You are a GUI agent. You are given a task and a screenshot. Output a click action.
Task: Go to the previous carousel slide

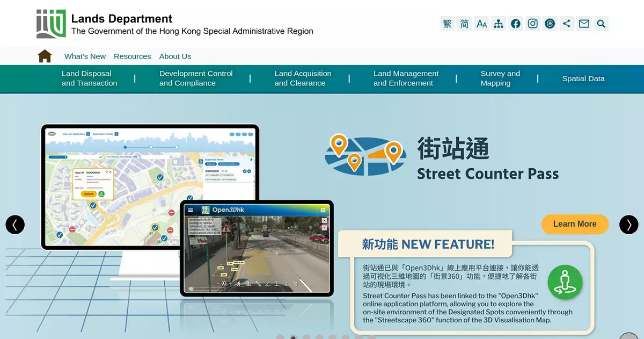tap(15, 225)
